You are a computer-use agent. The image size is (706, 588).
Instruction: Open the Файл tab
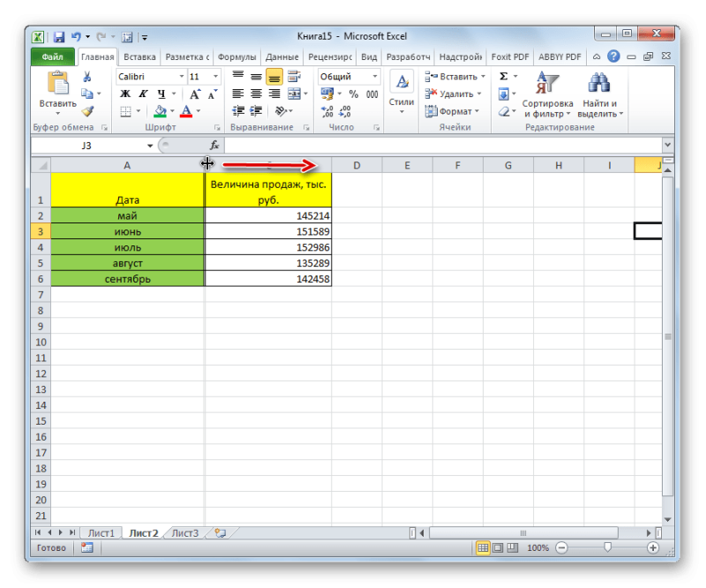click(53, 57)
